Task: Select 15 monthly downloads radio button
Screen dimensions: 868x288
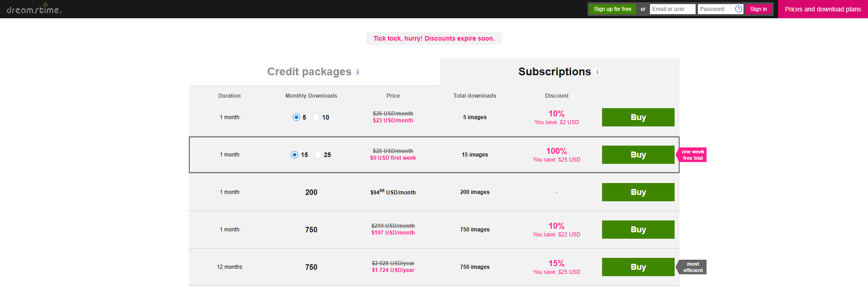Action: click(x=295, y=155)
